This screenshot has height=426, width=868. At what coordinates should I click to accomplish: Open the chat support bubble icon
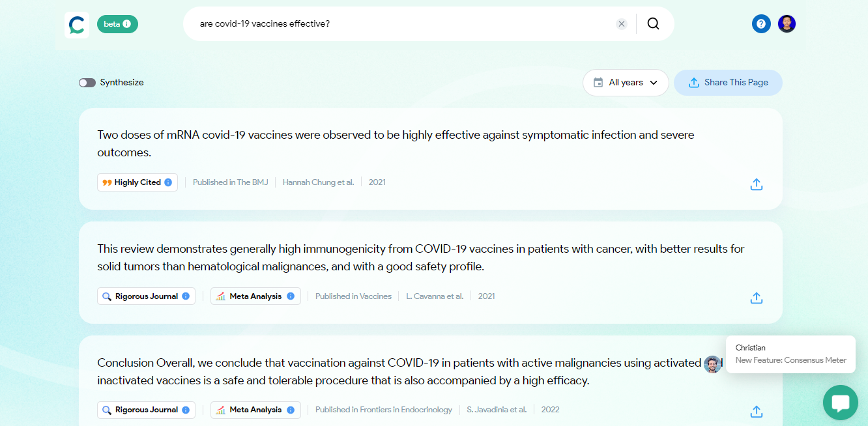pos(840,403)
